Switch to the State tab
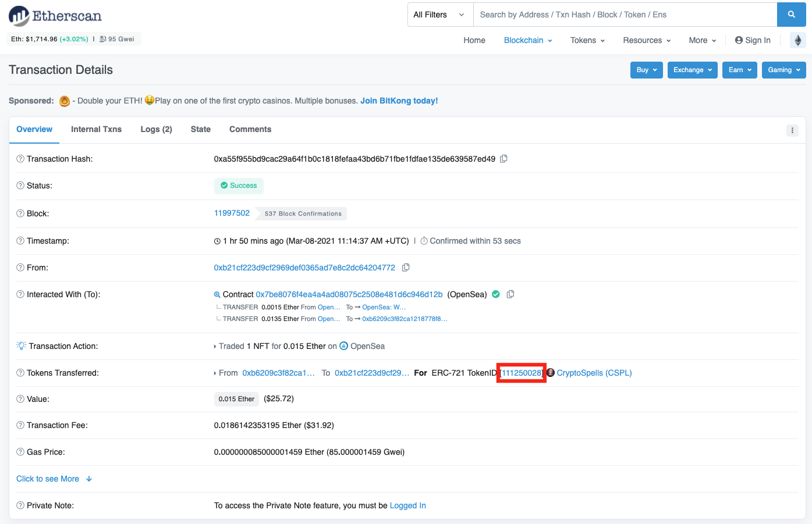The height and width of the screenshot is (524, 812). click(201, 129)
